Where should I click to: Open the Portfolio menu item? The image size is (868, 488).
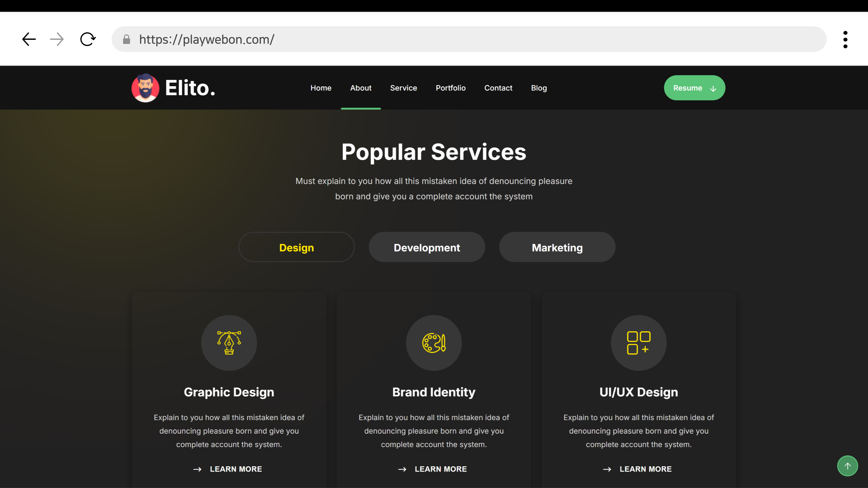(451, 88)
